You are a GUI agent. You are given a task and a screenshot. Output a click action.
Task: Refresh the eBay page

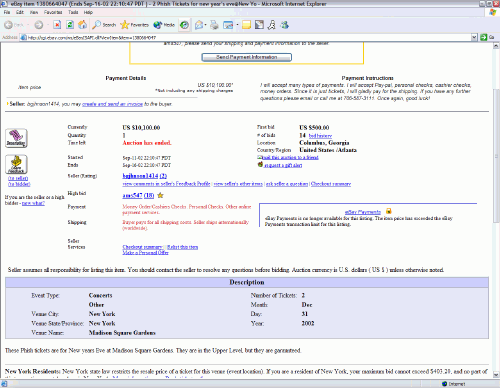tap(70, 25)
